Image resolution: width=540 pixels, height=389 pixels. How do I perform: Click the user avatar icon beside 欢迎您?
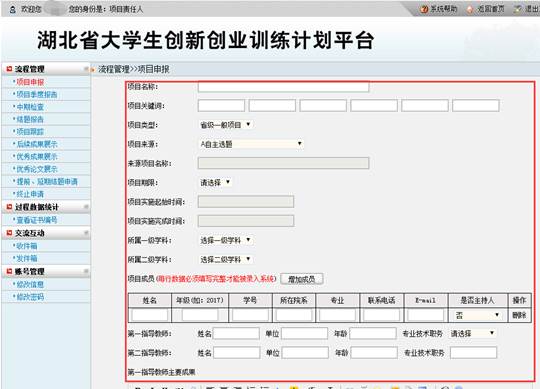(12, 9)
